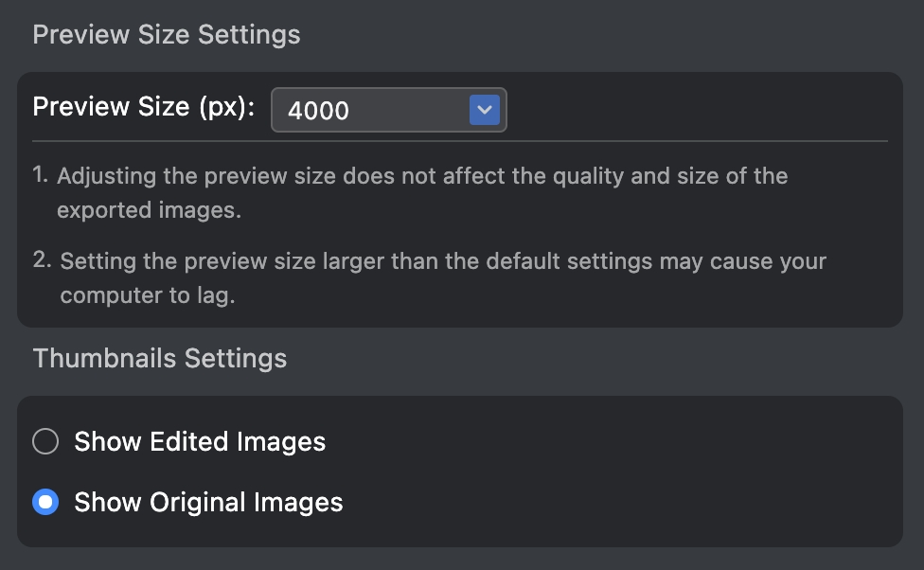Image resolution: width=924 pixels, height=570 pixels.
Task: Click empty space right of Preview Size dropdown
Action: (x=701, y=110)
